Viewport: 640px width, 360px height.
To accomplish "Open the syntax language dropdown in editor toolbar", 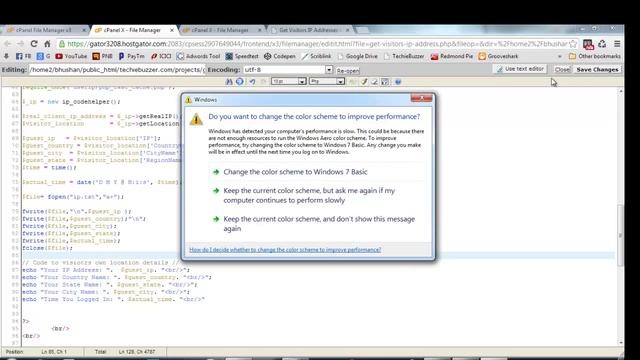I will [327, 82].
